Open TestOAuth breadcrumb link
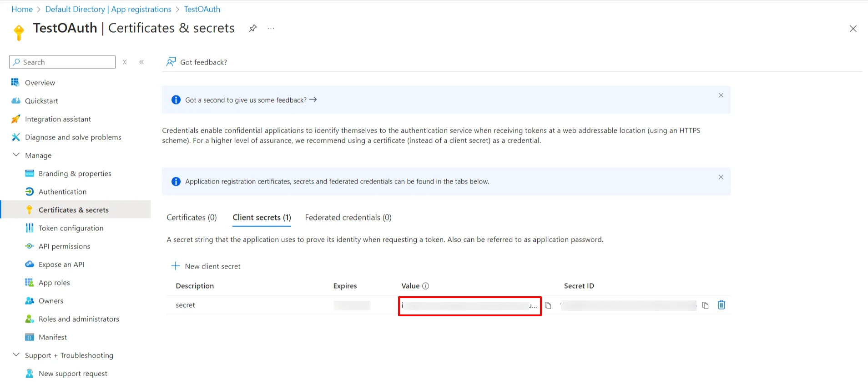 202,9
